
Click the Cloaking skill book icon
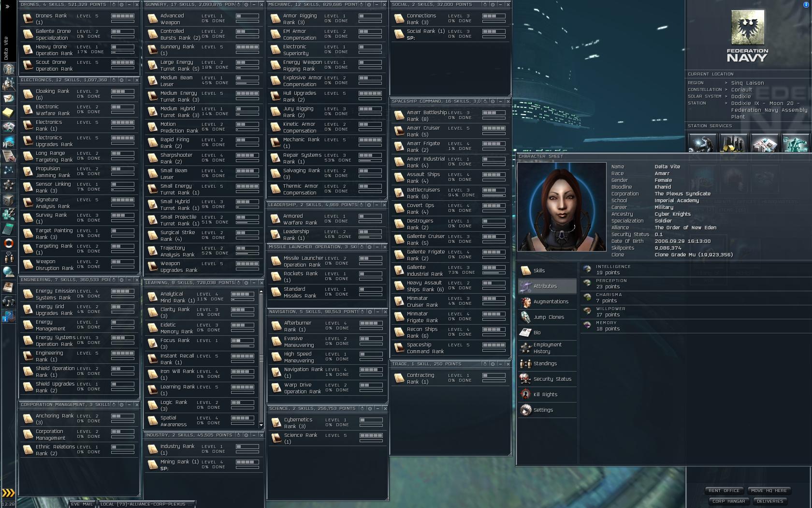28,94
